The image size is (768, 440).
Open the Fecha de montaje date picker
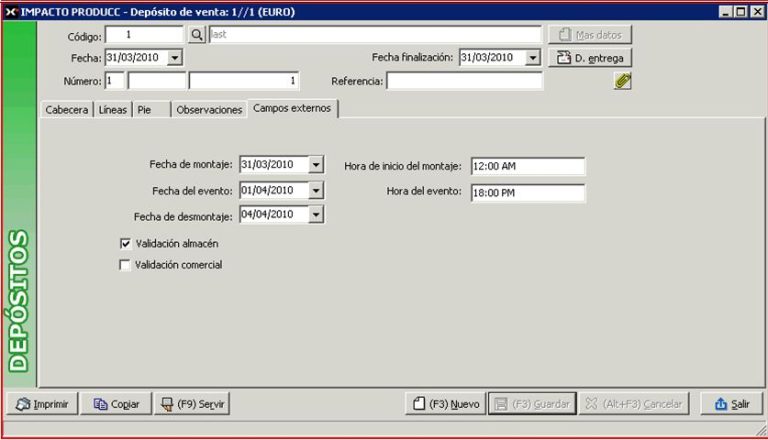click(x=316, y=165)
